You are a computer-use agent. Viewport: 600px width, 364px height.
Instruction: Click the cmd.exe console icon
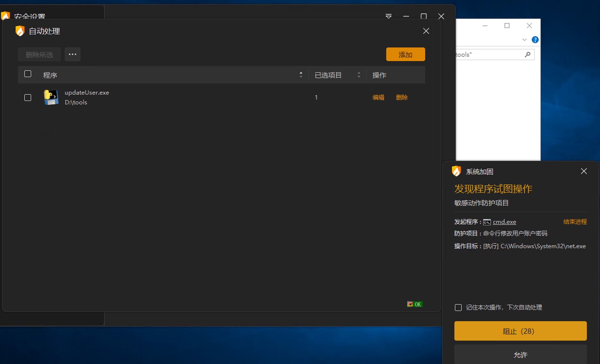click(487, 222)
